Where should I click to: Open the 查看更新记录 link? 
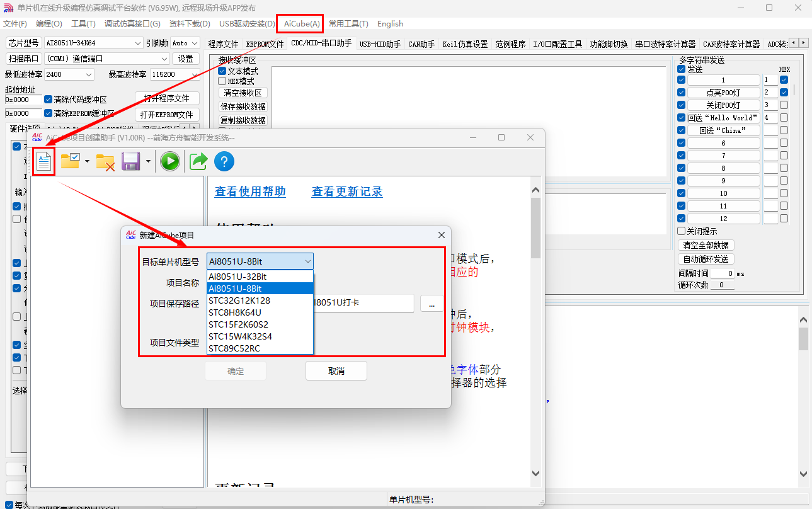(x=347, y=192)
